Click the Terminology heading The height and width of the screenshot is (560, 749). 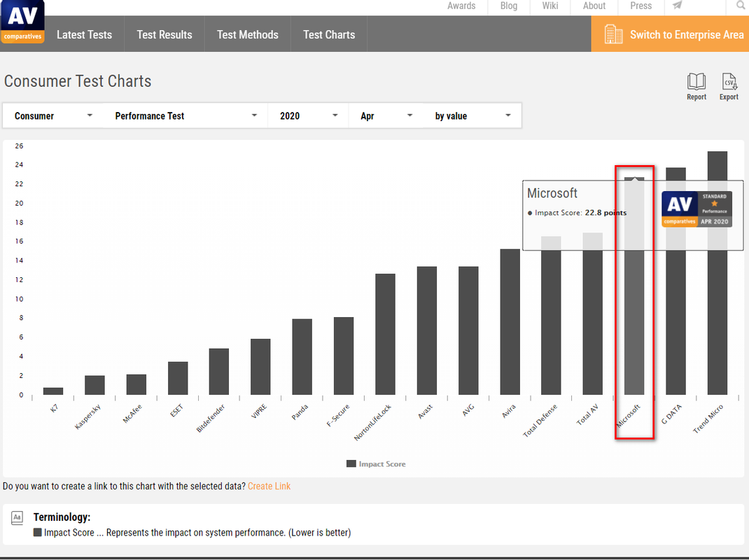(x=62, y=517)
